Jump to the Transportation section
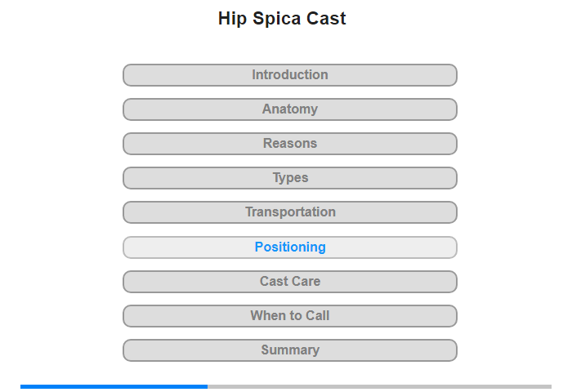572x392 pixels. pyautogui.click(x=289, y=212)
